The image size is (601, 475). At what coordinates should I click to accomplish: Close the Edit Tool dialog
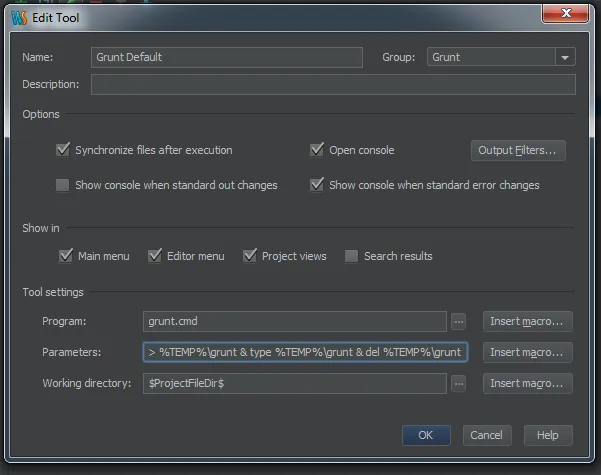565,13
